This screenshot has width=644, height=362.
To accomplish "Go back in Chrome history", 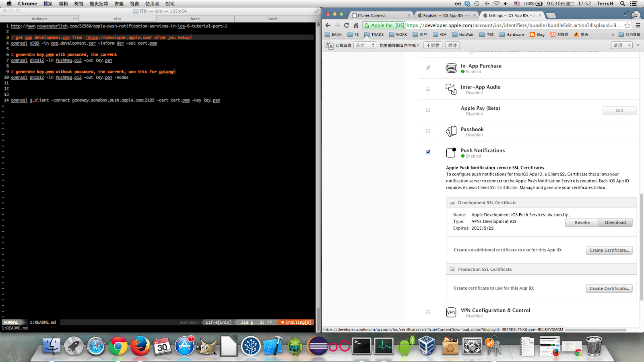I will click(328, 25).
